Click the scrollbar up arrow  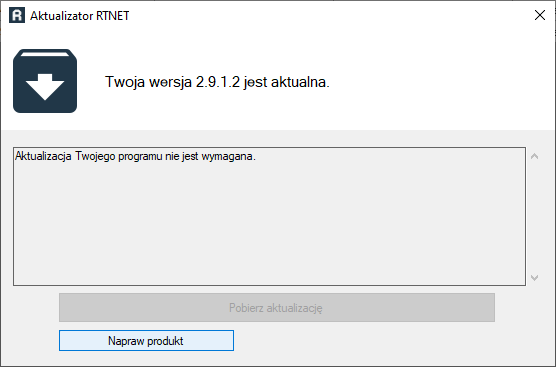point(535,156)
